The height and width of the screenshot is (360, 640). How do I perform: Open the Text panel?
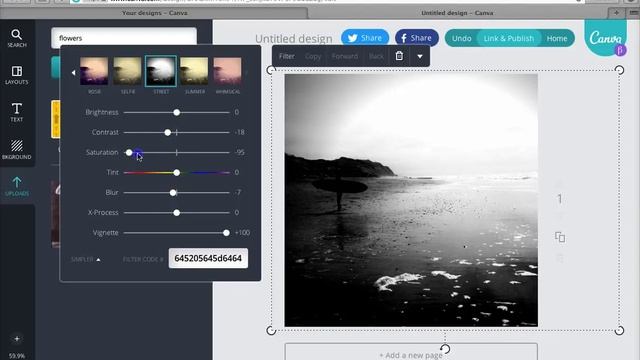pyautogui.click(x=17, y=112)
